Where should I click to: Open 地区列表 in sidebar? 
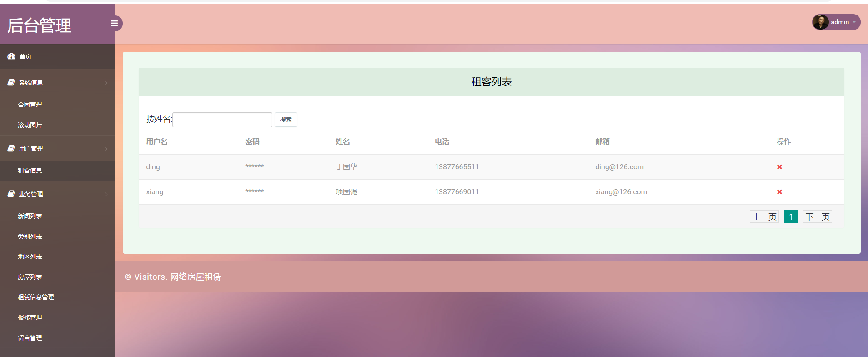30,256
